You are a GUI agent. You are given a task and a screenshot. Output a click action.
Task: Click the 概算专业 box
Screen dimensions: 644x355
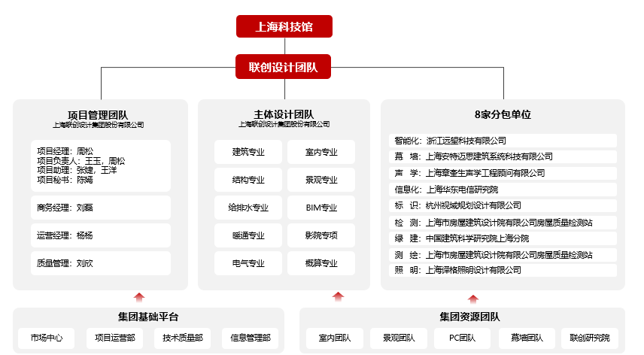(321, 263)
